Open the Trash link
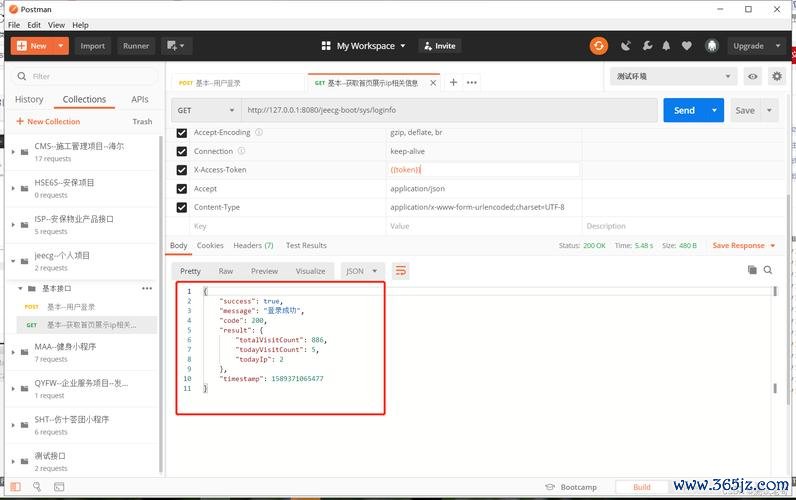This screenshot has width=796, height=500. coord(142,121)
